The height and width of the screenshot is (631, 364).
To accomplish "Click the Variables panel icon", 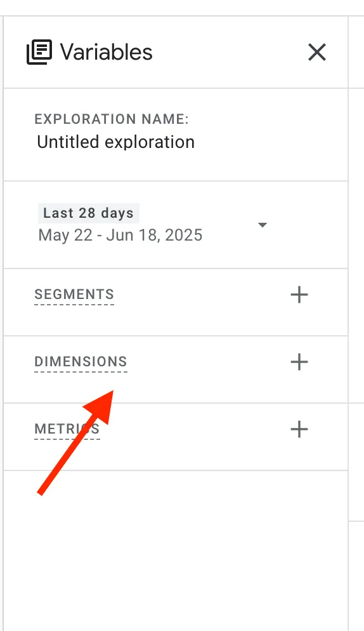I will pyautogui.click(x=39, y=52).
